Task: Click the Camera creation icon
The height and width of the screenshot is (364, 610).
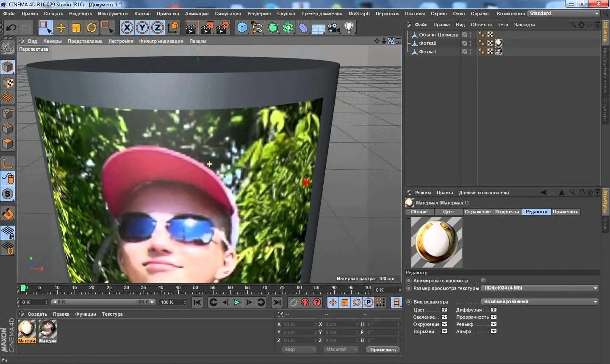Action: coord(333,28)
